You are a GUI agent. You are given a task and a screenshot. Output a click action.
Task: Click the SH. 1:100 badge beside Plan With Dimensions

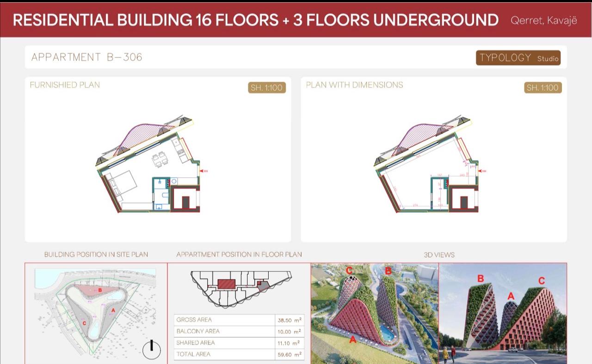point(543,87)
